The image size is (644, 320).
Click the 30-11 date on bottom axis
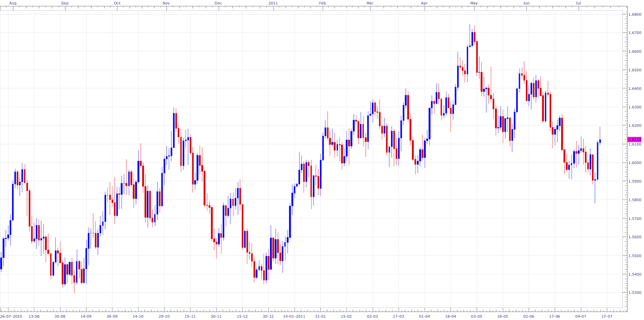pyautogui.click(x=216, y=317)
